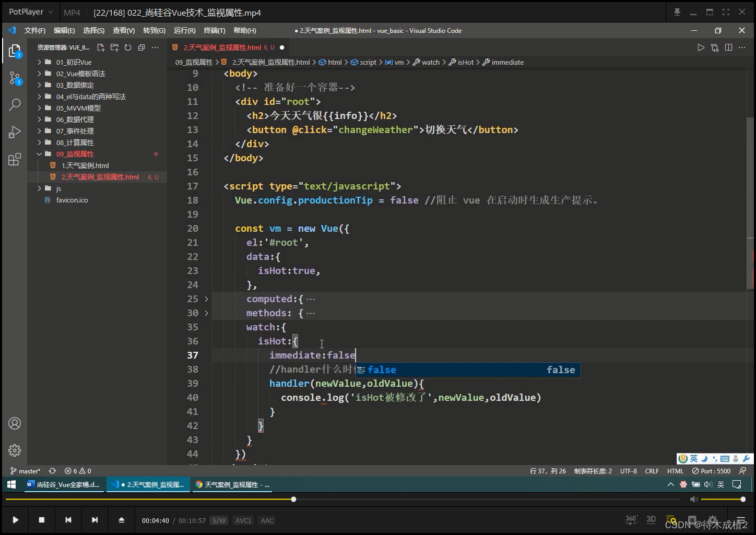Open the Extensions view

[15, 159]
